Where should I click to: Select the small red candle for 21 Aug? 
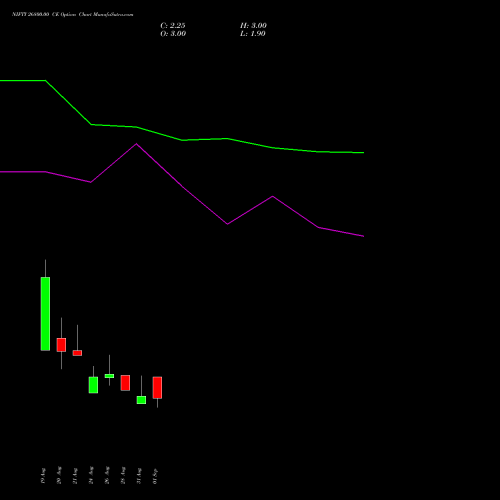pos(77,353)
